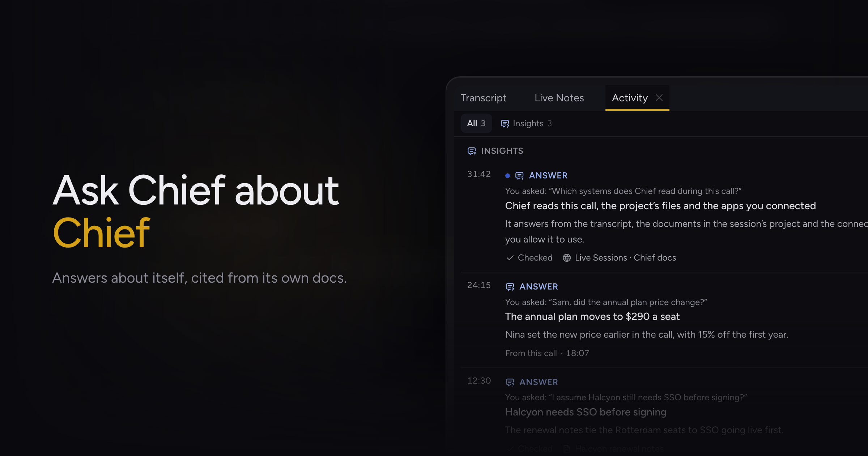Click the ANSWER label at 24:15
This screenshot has height=456, width=868.
click(x=539, y=287)
